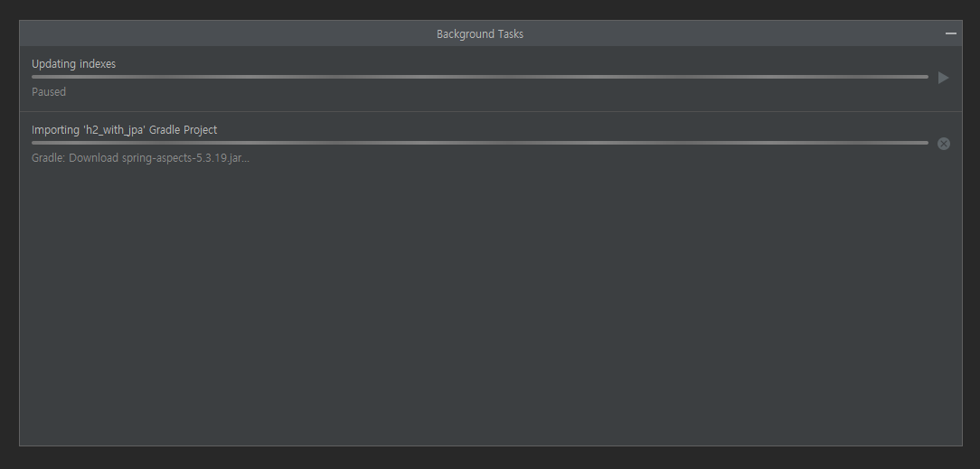Minimize the Background Tasks panel

click(951, 33)
